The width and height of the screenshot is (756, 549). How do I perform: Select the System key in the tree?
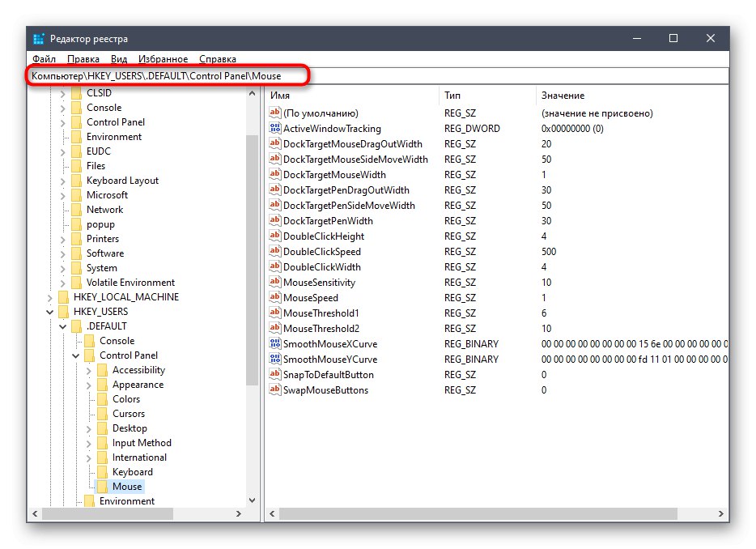101,268
